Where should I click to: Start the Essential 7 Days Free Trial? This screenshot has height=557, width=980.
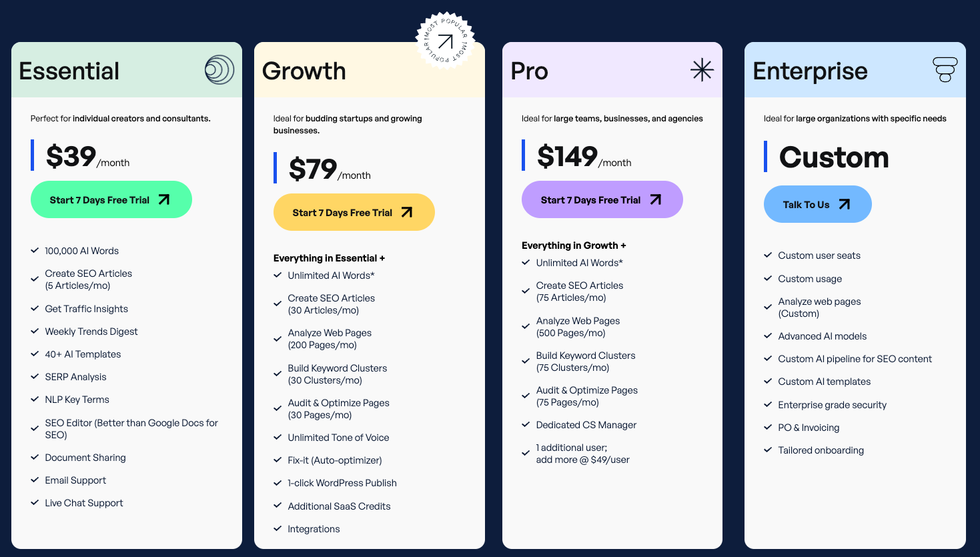tap(111, 199)
